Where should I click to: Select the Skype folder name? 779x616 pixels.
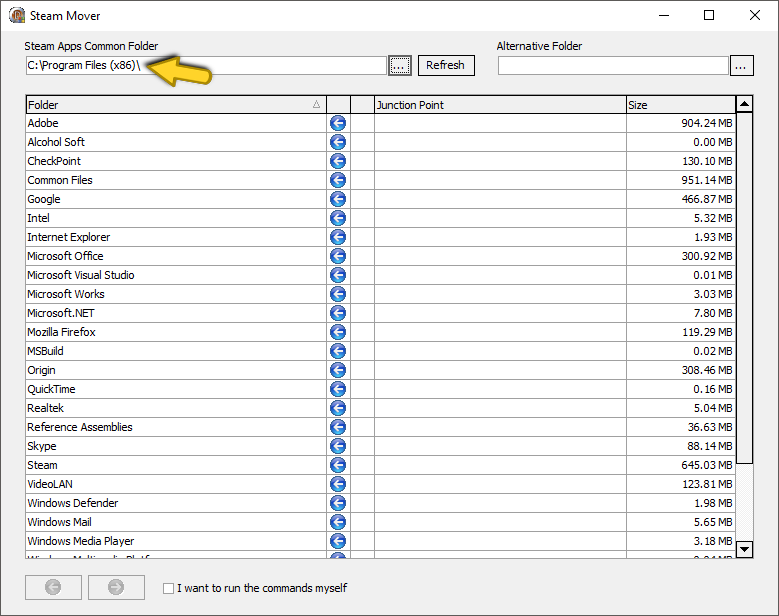[42, 447]
